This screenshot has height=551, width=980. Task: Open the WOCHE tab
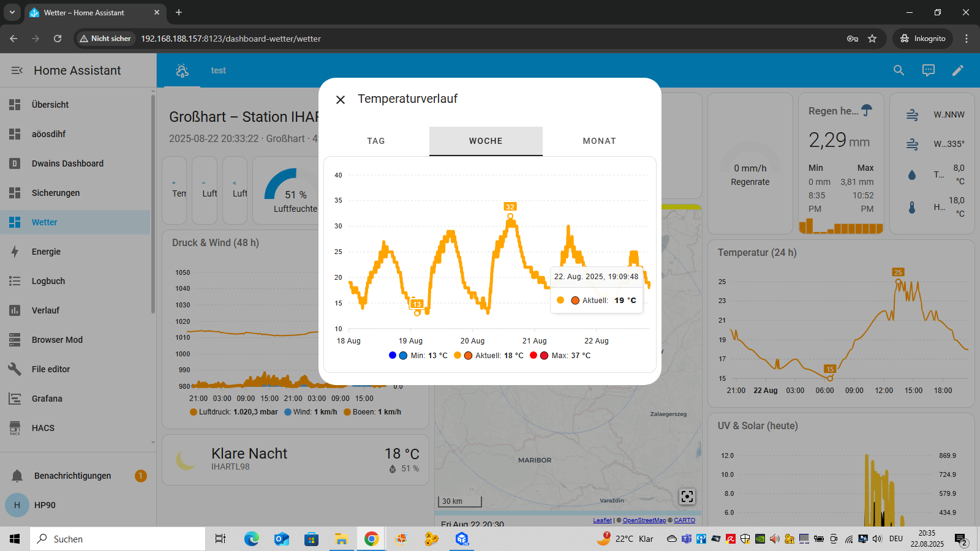pos(486,141)
